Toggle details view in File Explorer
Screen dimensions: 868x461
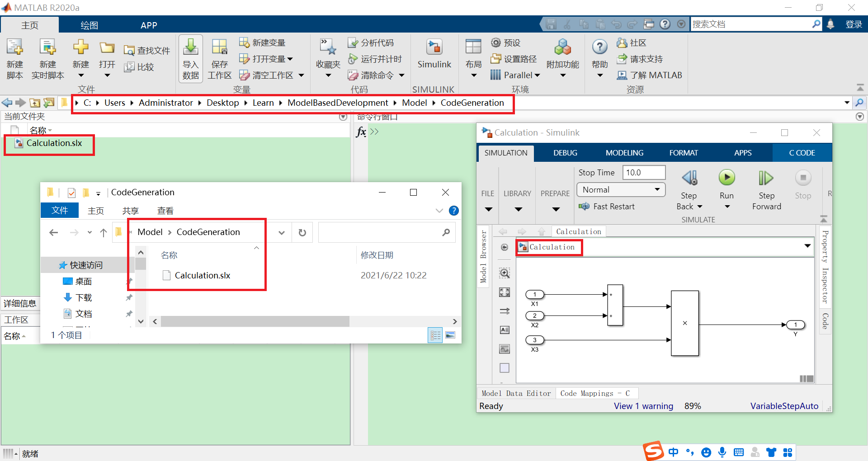tap(435, 335)
